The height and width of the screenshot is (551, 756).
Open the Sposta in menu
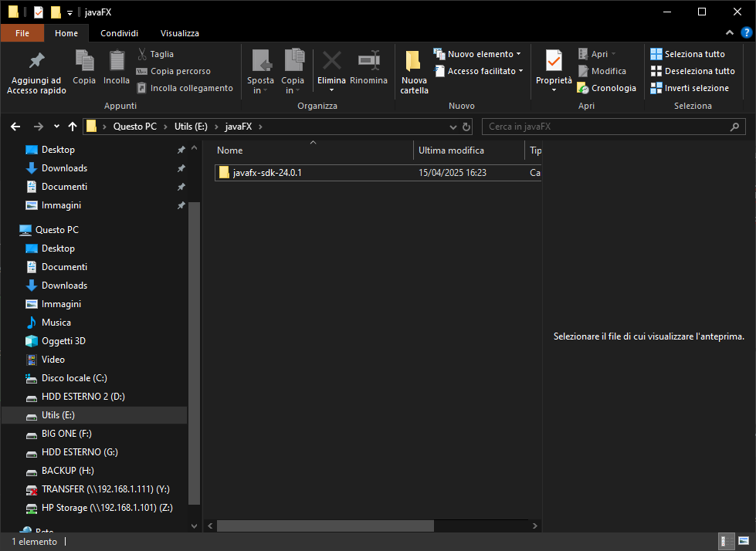point(260,72)
